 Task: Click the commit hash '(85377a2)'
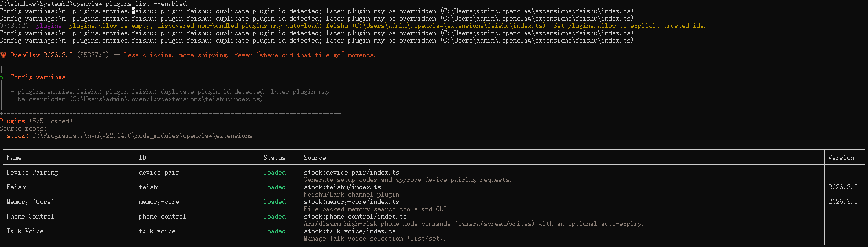[93, 55]
